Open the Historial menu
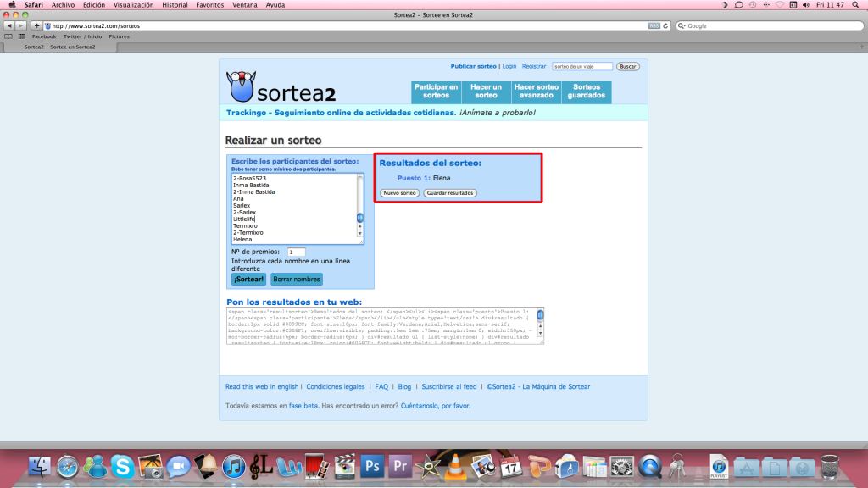This screenshot has height=488, width=868. click(x=175, y=5)
